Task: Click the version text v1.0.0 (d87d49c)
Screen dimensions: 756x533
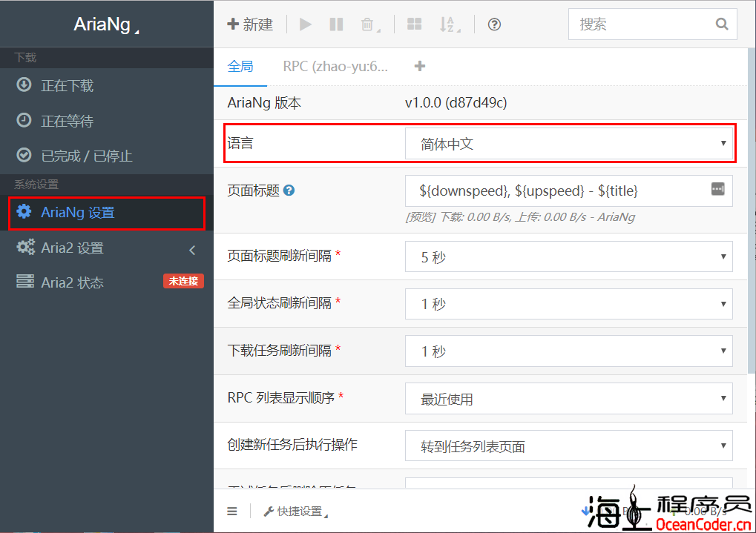Action: [456, 102]
